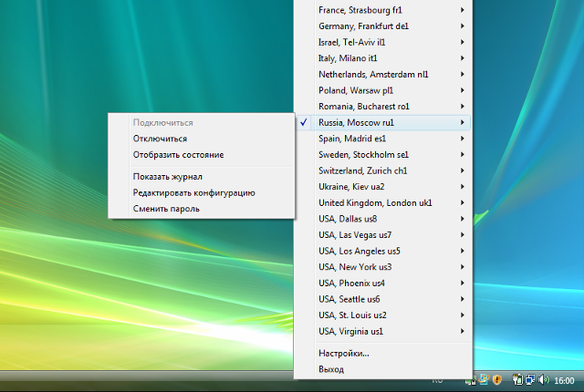Expand the USA, Dallas us8 submenu arrow
This screenshot has width=584, height=392.
tap(463, 219)
